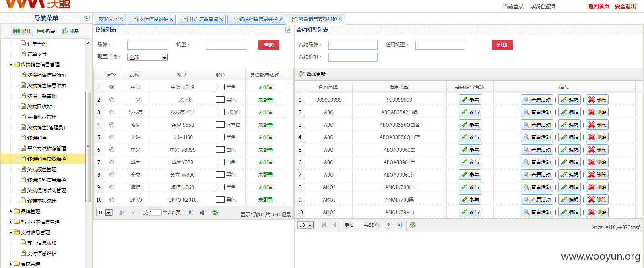Go to previous page in contract list

click(334, 225)
